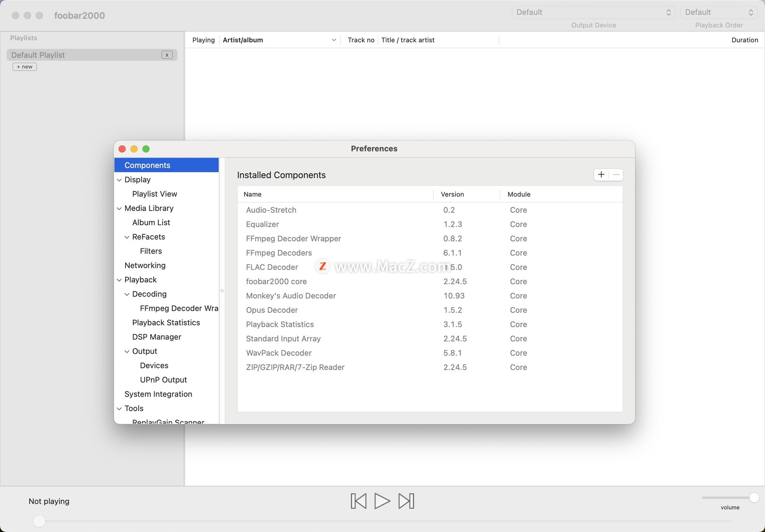Viewport: 765px width, 532px height.
Task: Select the Default Playlist entry
Action: point(92,55)
